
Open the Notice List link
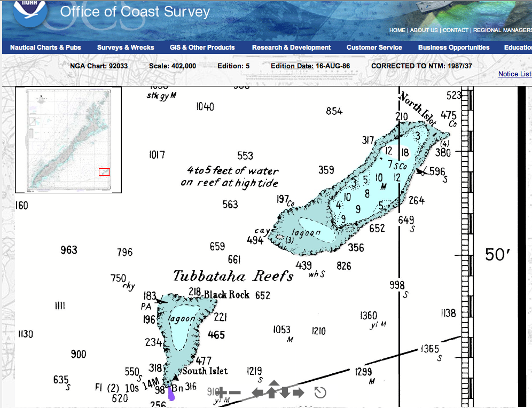point(514,74)
